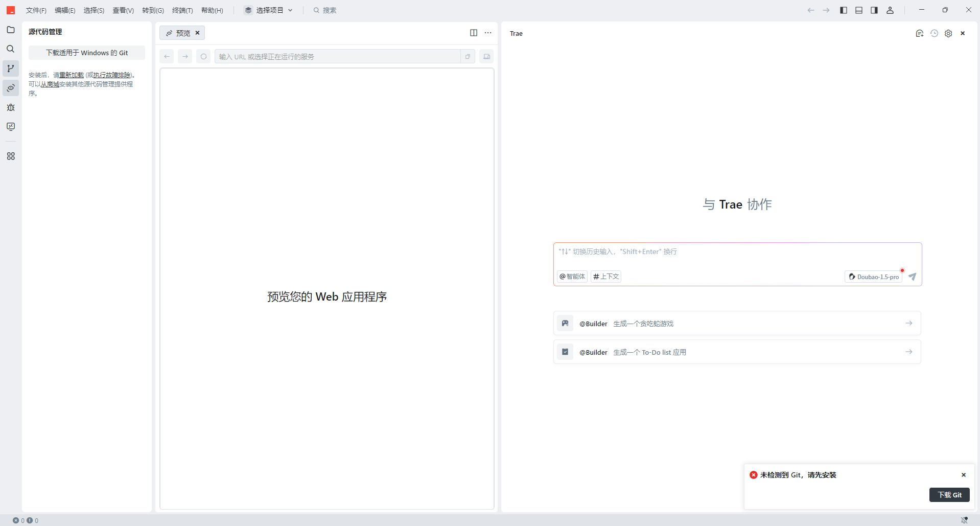The width and height of the screenshot is (980, 526).
Task: Split the preview editor to the side
Action: [474, 33]
